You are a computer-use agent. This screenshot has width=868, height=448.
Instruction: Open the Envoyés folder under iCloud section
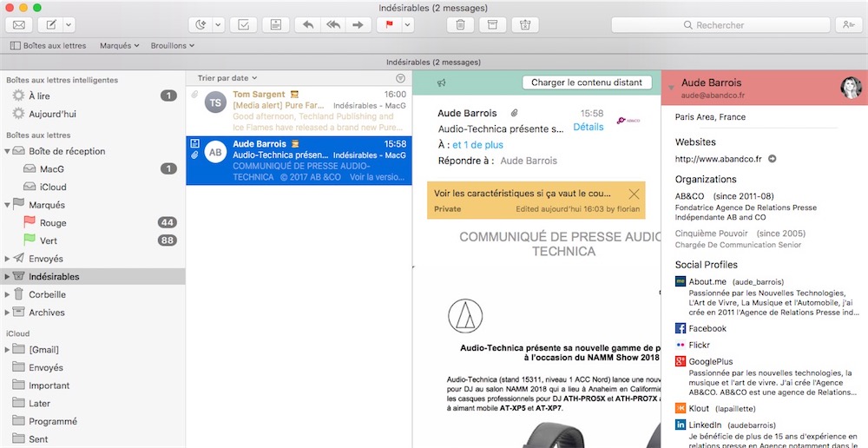click(x=93, y=367)
